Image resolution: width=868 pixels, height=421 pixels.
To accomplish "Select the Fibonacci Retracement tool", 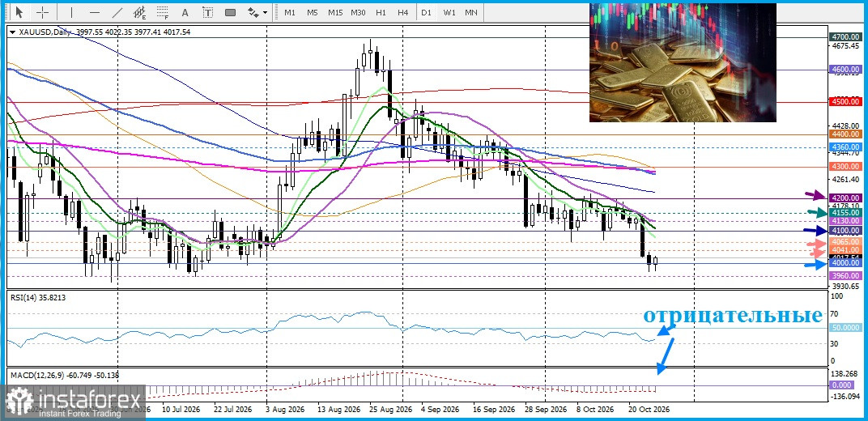I will [162, 12].
